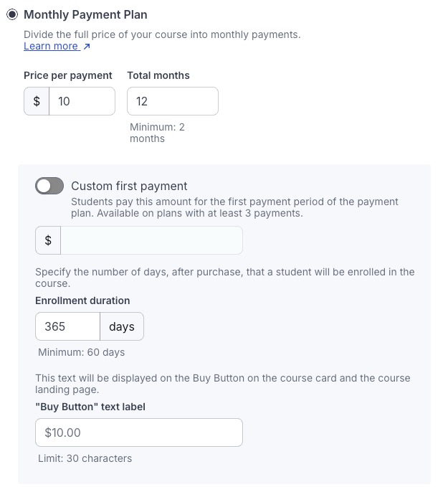Viewport: 448px width, 487px height.
Task: Focus the Buy Button text label field
Action: pyautogui.click(x=139, y=432)
